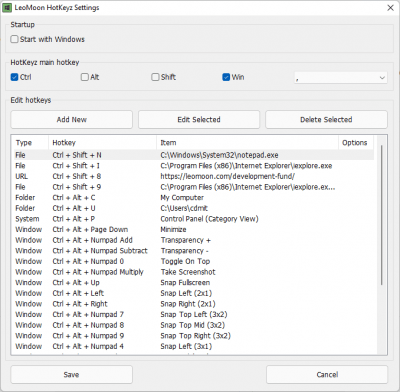Click the Ctrl + Alt + Numpad 9 hotkey
The image size is (400, 392).
click(88, 336)
